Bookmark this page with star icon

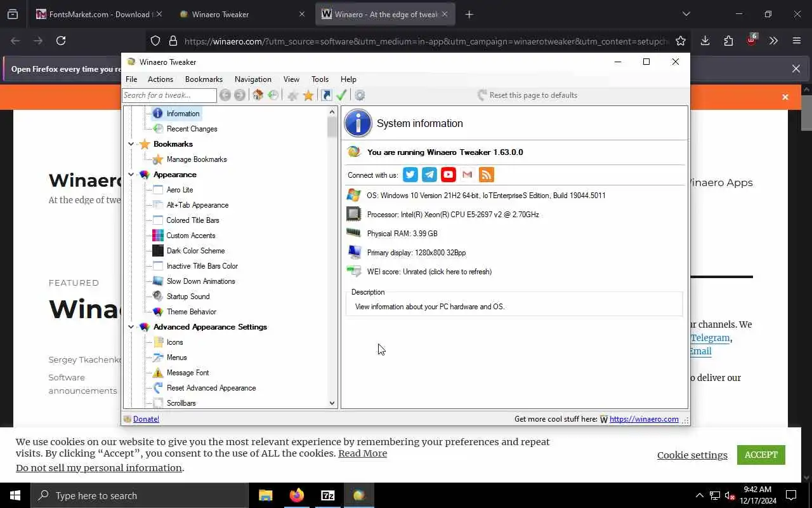[681, 41]
